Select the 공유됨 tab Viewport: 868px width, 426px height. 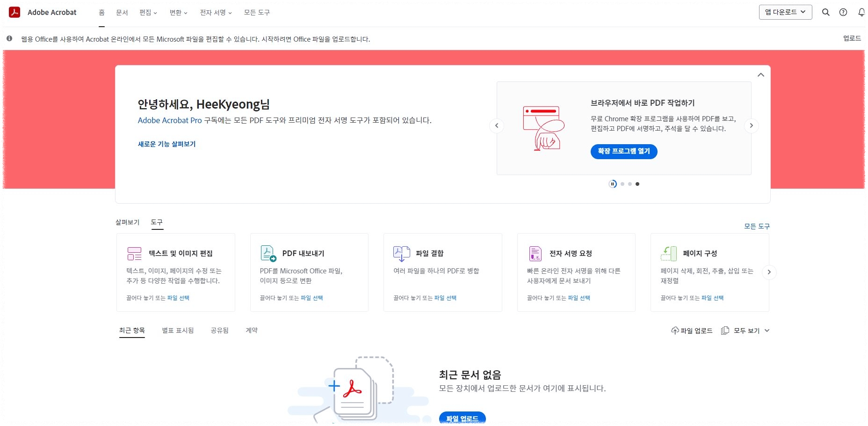tap(219, 330)
